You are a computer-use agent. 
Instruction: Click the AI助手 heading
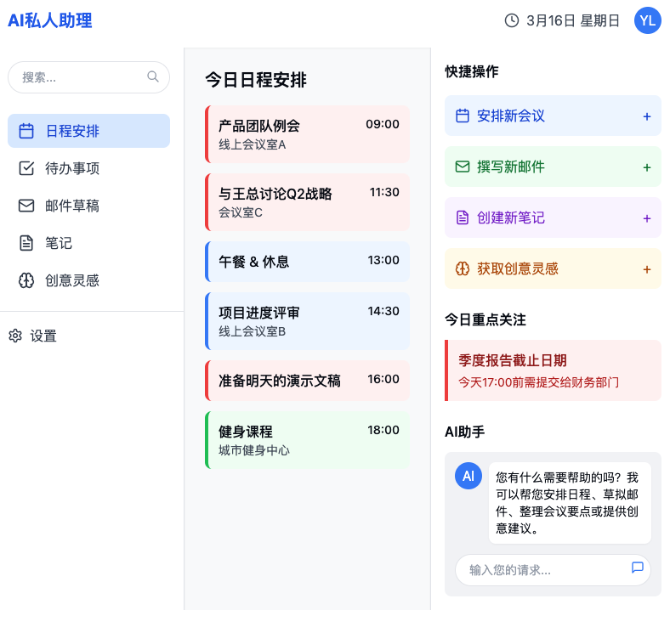point(465,432)
